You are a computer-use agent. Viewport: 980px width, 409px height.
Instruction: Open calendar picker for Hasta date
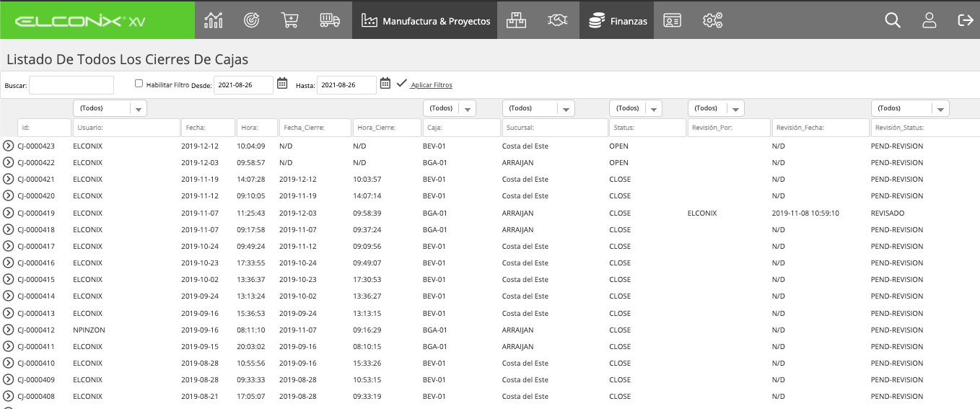click(385, 84)
